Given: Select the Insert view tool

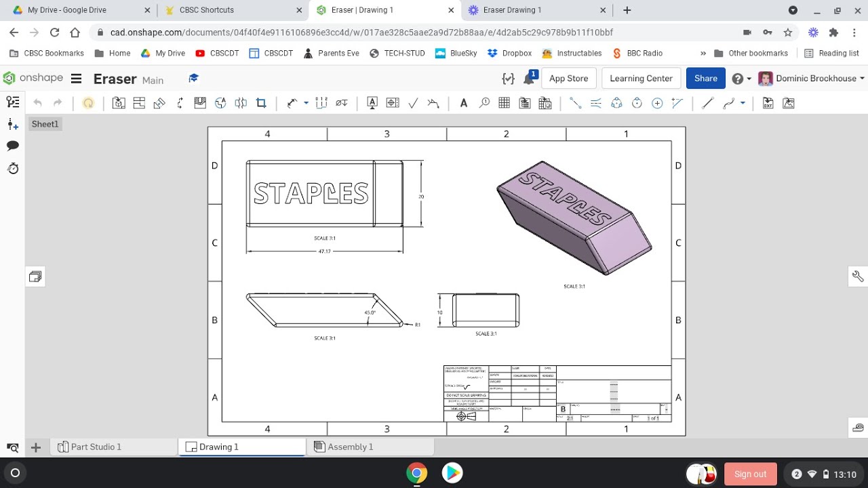Looking at the screenshot, I should tap(119, 103).
